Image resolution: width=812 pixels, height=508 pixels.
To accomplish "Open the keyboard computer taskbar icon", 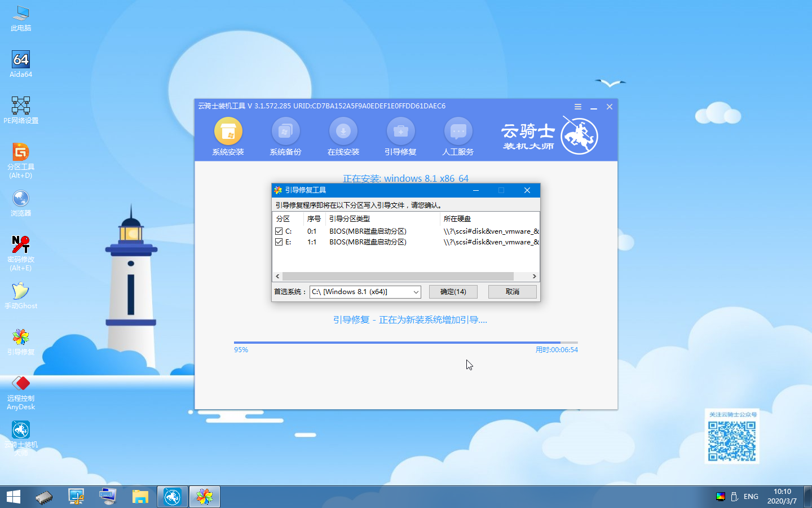I will [108, 497].
